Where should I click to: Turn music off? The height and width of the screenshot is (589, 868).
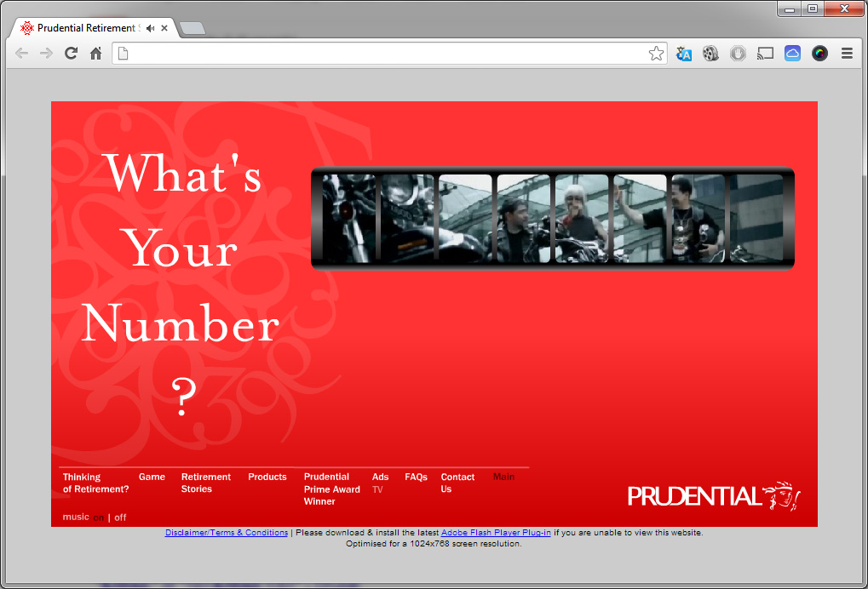[120, 518]
